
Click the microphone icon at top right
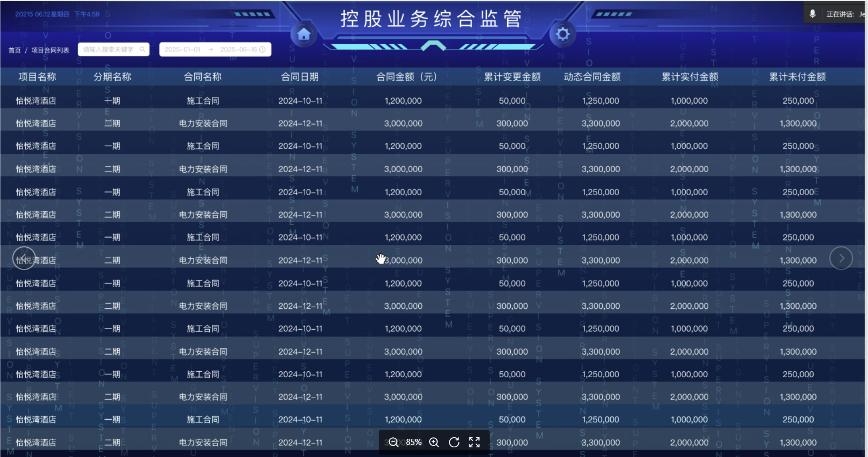(x=813, y=14)
